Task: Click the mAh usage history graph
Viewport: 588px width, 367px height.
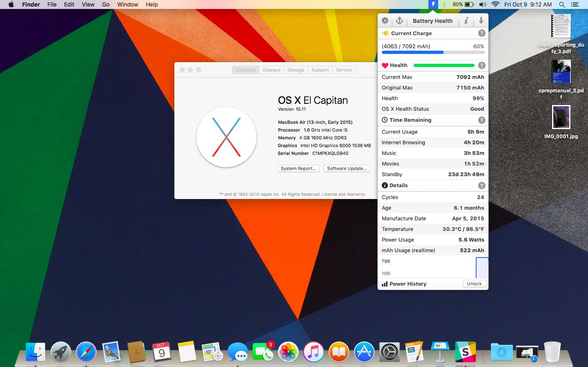Action: (x=434, y=267)
